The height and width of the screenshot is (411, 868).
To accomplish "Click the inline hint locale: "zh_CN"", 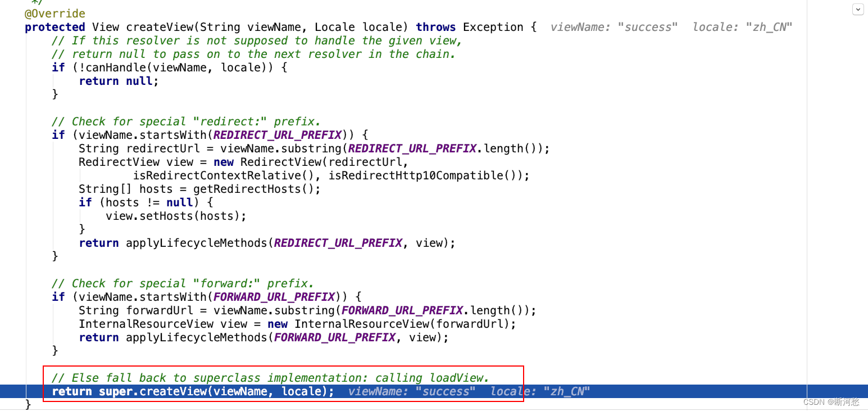I will click(742, 26).
